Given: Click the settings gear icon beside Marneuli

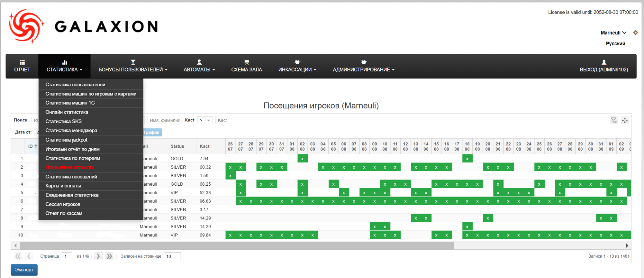Looking at the screenshot, I should [x=635, y=32].
